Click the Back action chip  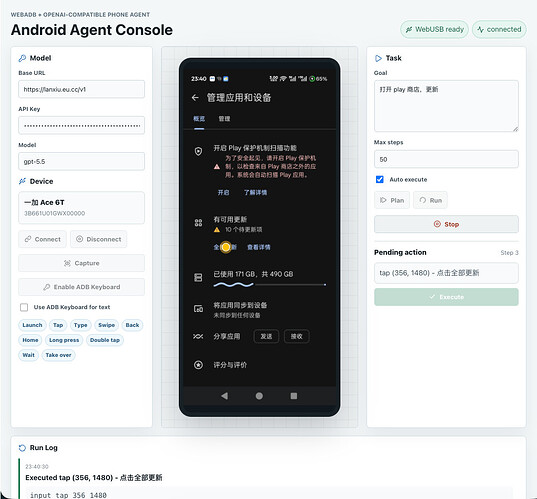132,325
